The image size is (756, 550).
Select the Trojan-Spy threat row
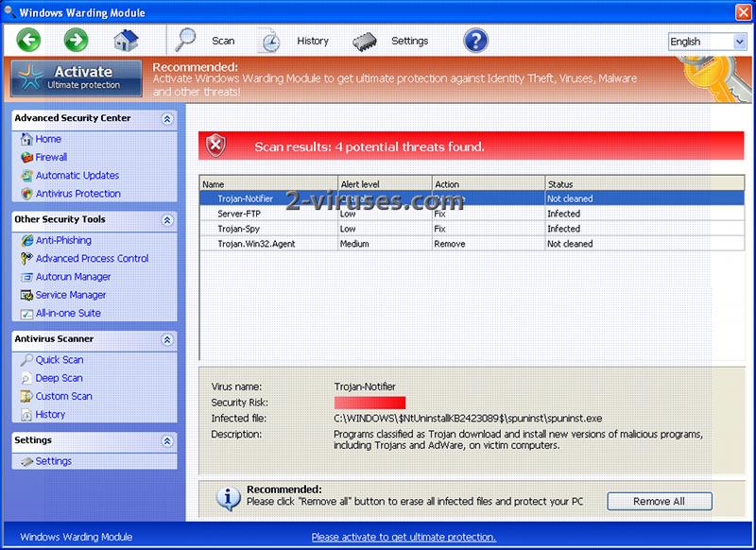click(472, 229)
